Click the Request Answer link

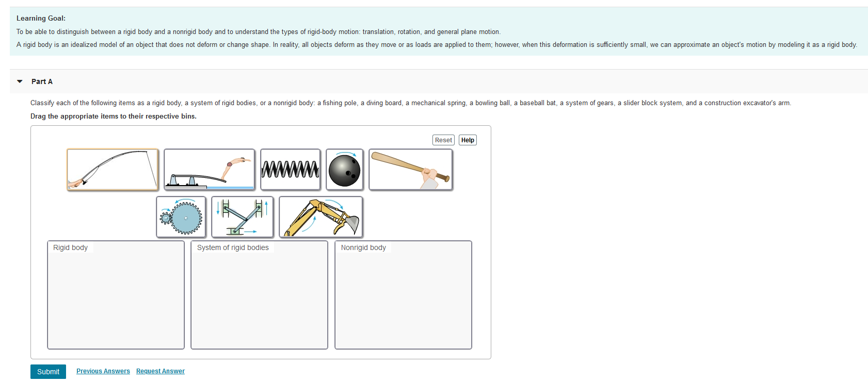coord(160,371)
